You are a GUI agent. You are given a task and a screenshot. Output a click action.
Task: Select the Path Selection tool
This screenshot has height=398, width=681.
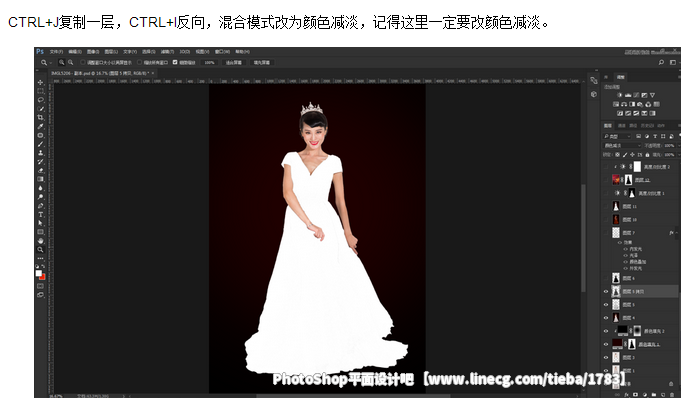click(x=40, y=223)
